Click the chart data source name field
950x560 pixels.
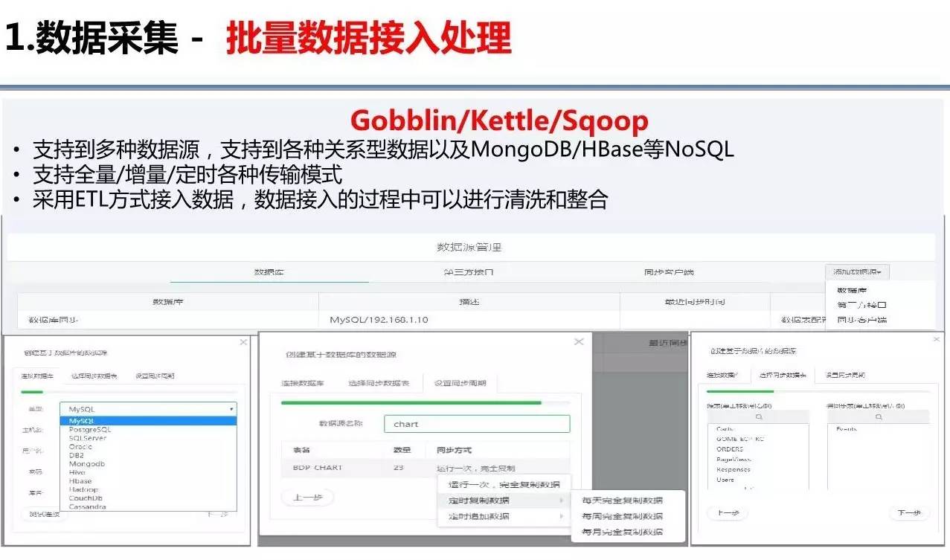click(x=477, y=424)
